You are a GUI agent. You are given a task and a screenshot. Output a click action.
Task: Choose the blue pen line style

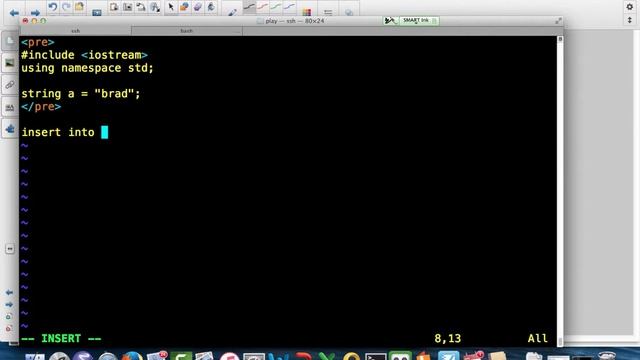coord(289,7)
